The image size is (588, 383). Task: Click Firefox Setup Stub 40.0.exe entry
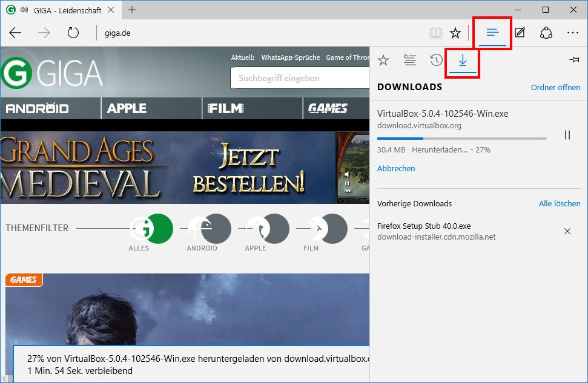coord(424,226)
